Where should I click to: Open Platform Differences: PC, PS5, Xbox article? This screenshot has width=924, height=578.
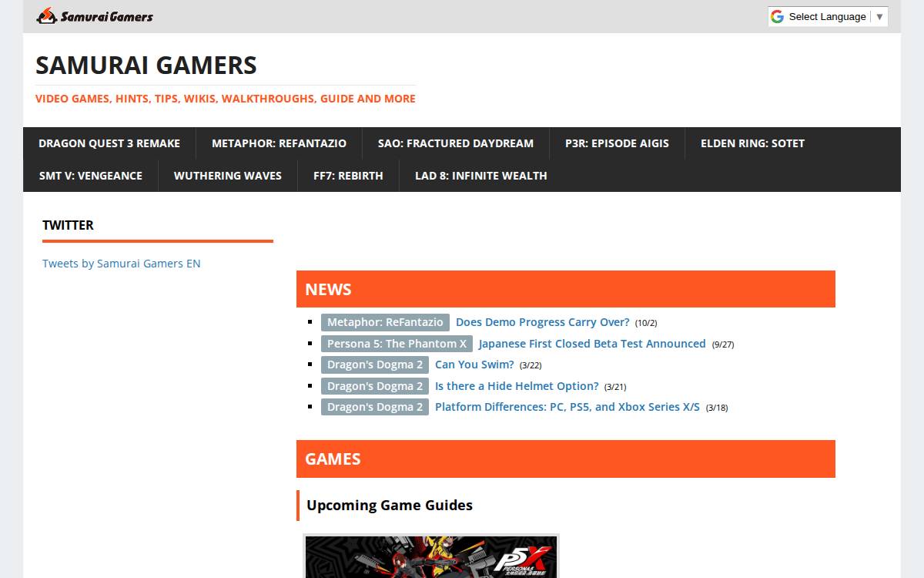567,407
